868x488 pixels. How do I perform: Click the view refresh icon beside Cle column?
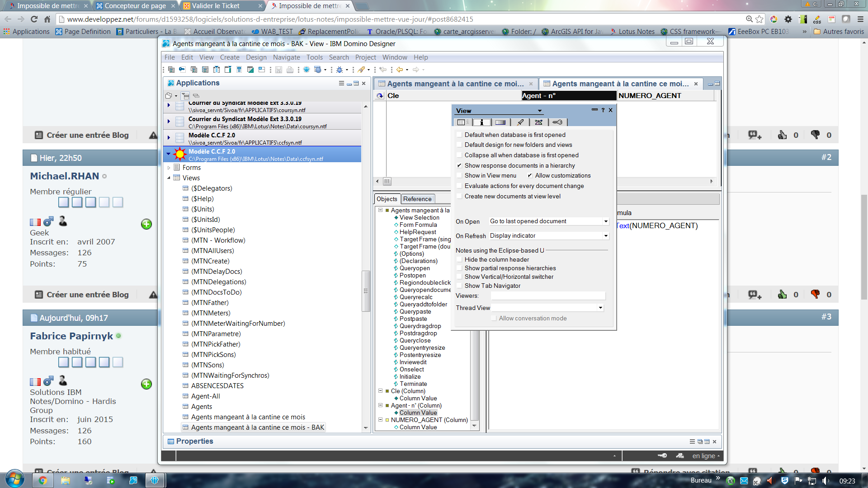click(380, 96)
